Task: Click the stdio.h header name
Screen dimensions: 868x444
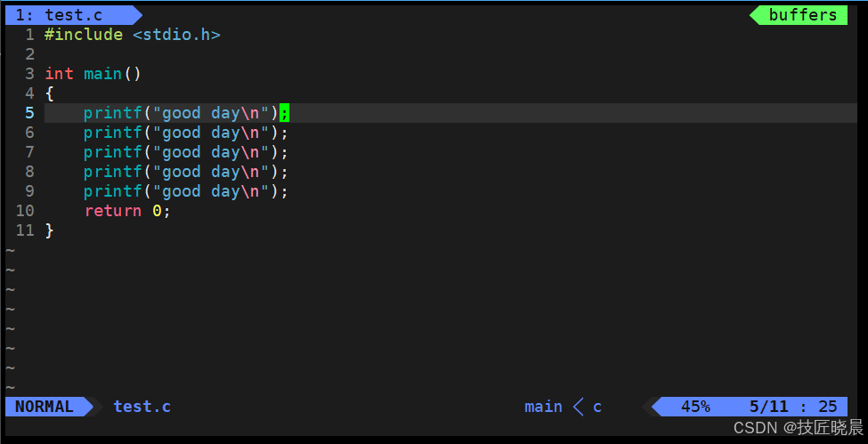Action: point(176,35)
